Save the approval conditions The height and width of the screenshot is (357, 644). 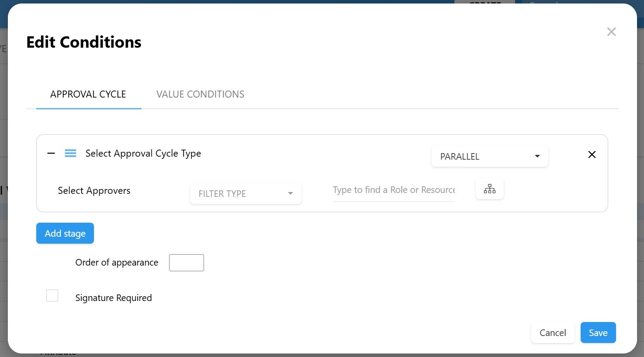click(598, 333)
